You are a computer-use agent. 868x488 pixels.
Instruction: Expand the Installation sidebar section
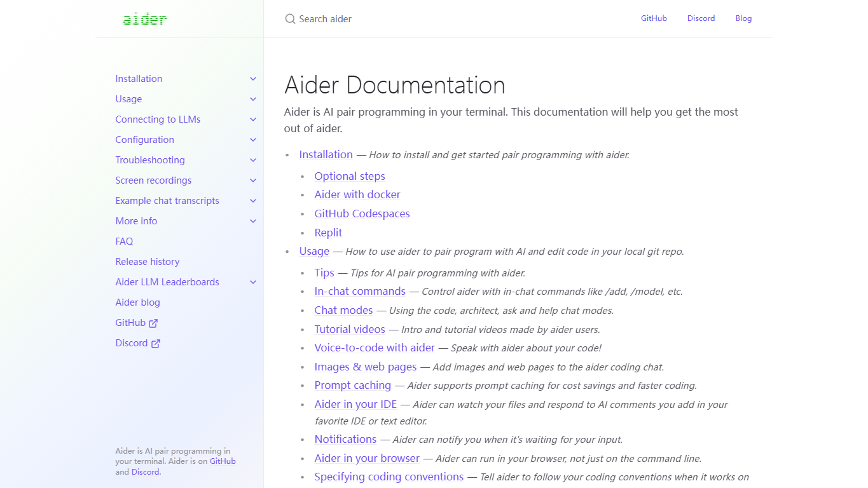pos(253,79)
